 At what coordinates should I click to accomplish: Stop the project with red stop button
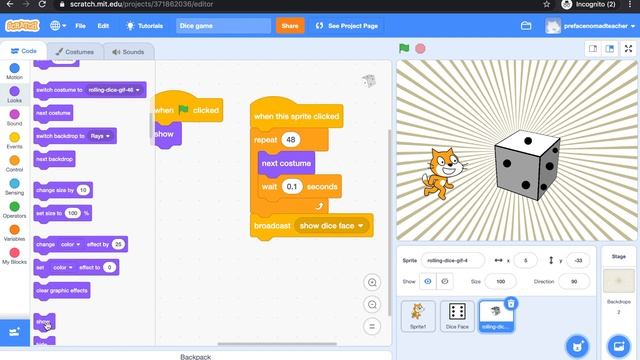[x=420, y=49]
